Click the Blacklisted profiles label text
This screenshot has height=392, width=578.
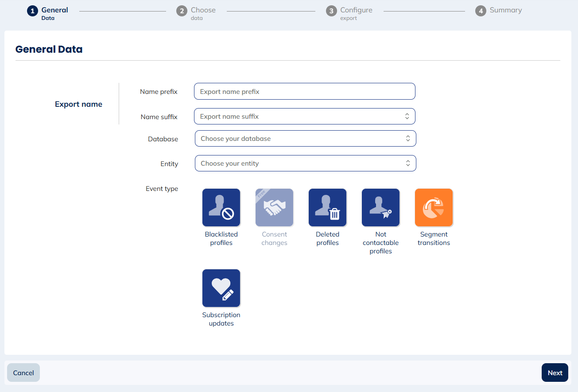(x=221, y=239)
